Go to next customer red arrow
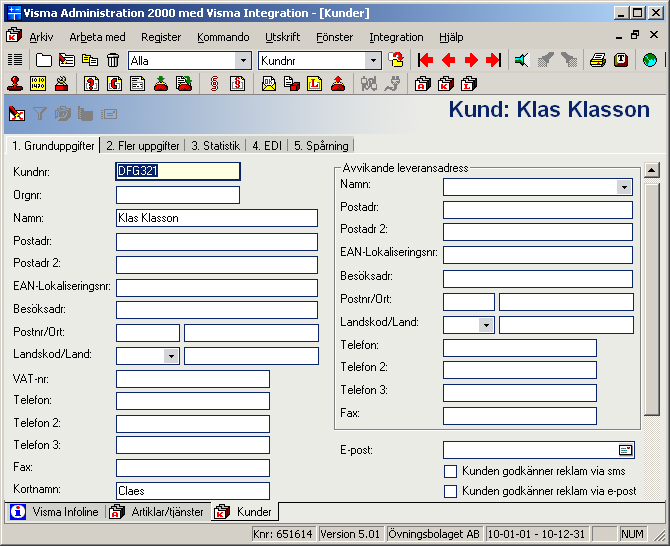 tap(471, 60)
